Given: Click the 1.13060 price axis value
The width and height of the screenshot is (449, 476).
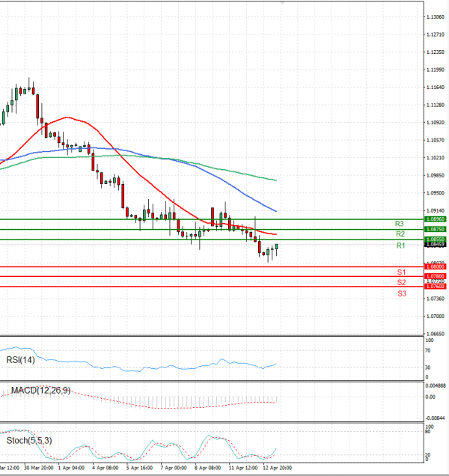Looking at the screenshot, I should pos(436,17).
